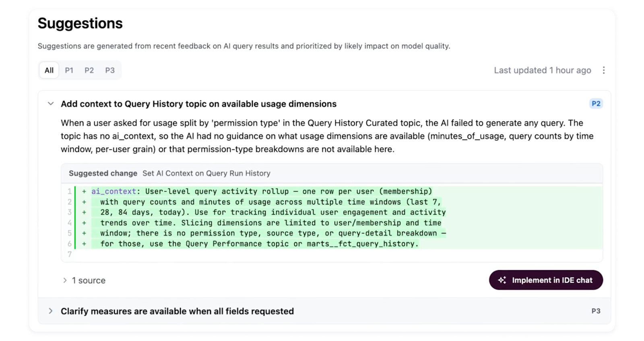Click the P2 priority badge
The image size is (644, 341).
pyautogui.click(x=596, y=103)
